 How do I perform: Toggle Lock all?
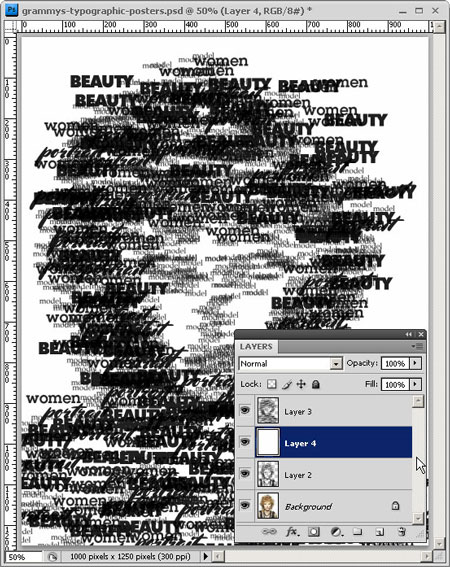pos(316,384)
